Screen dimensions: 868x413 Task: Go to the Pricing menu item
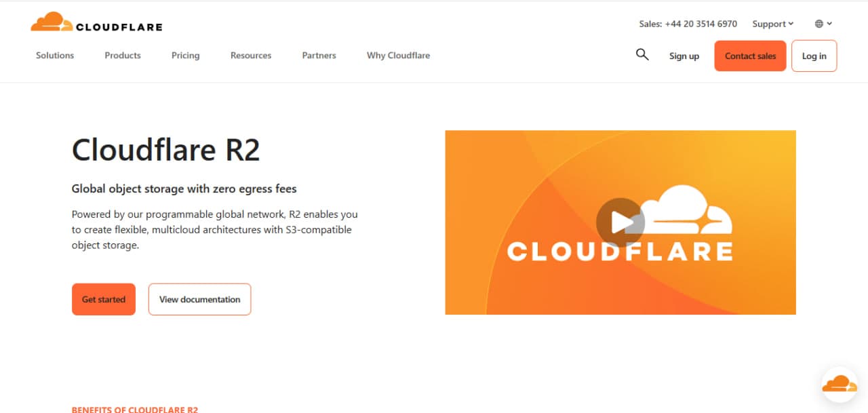[x=185, y=56]
